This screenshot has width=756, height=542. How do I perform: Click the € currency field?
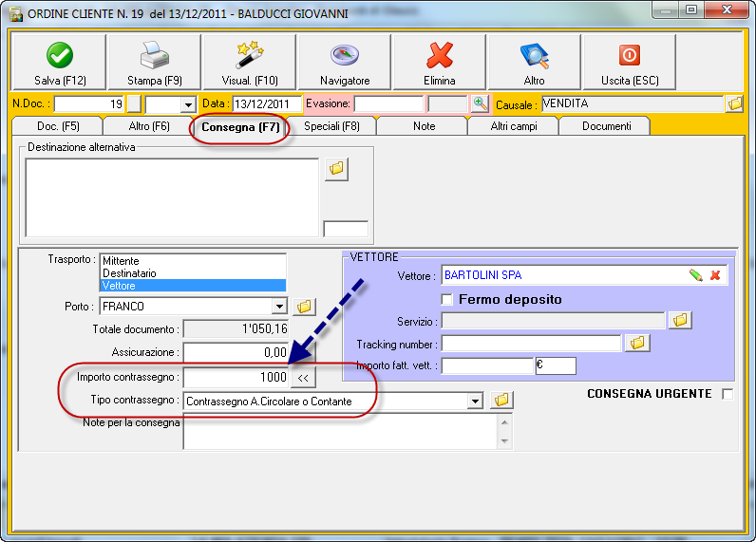click(x=556, y=365)
